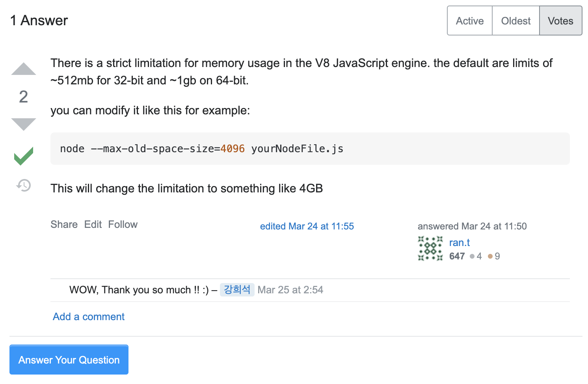Image resolution: width=588 pixels, height=384 pixels.
Task: Click the comment timestamp Mar 25 at 2:54
Action: click(x=290, y=290)
